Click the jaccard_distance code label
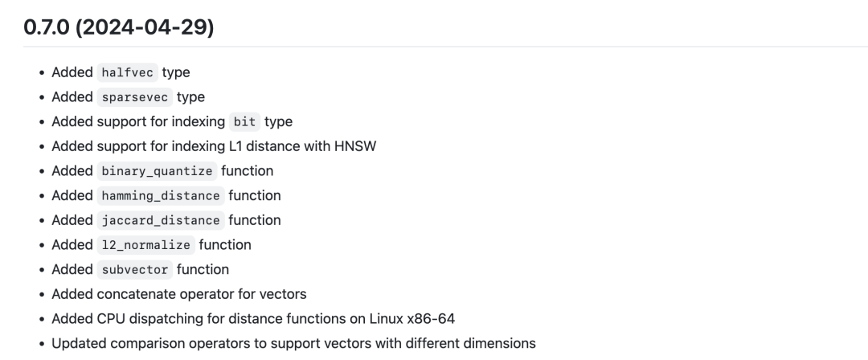This screenshot has width=868, height=360. [160, 220]
